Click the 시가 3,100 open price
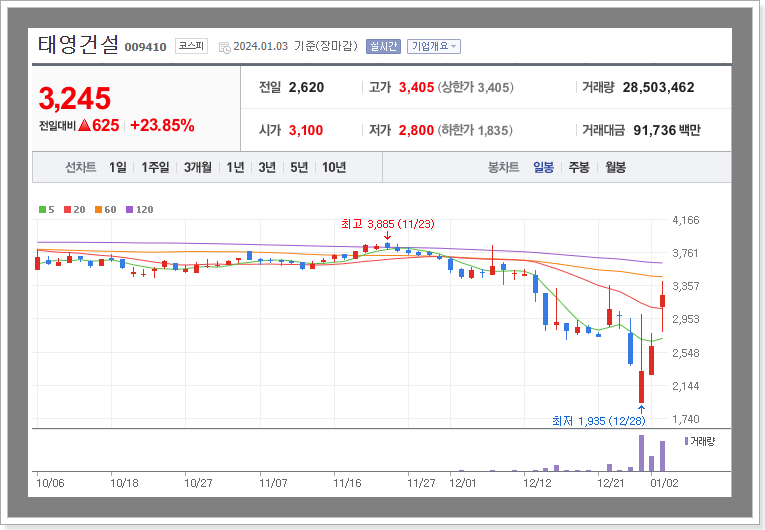 point(291,130)
